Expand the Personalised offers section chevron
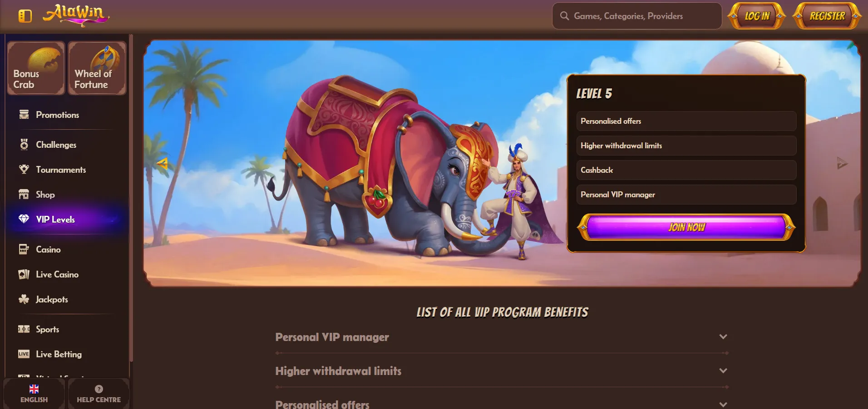Screen dimensions: 868x409 click(x=723, y=404)
